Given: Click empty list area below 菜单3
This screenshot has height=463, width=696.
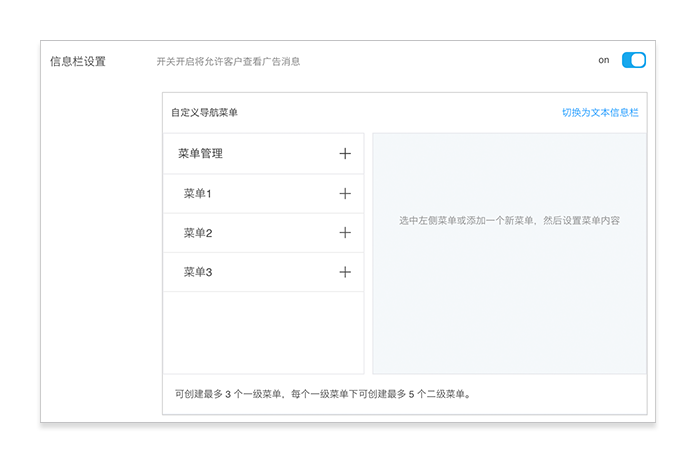Looking at the screenshot, I should click(x=263, y=332).
